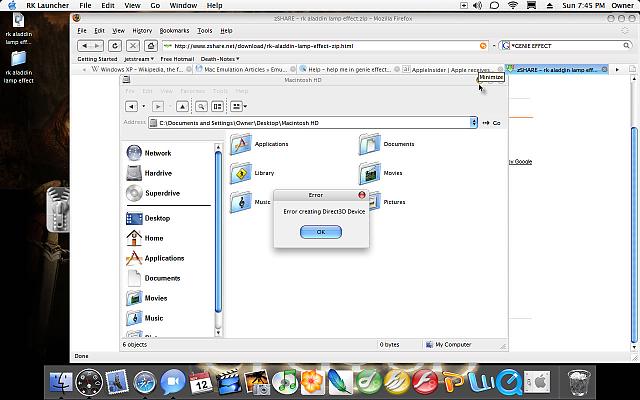This screenshot has width=640, height=400.
Task: Launch QuickTime Player from the dock
Action: (508, 383)
